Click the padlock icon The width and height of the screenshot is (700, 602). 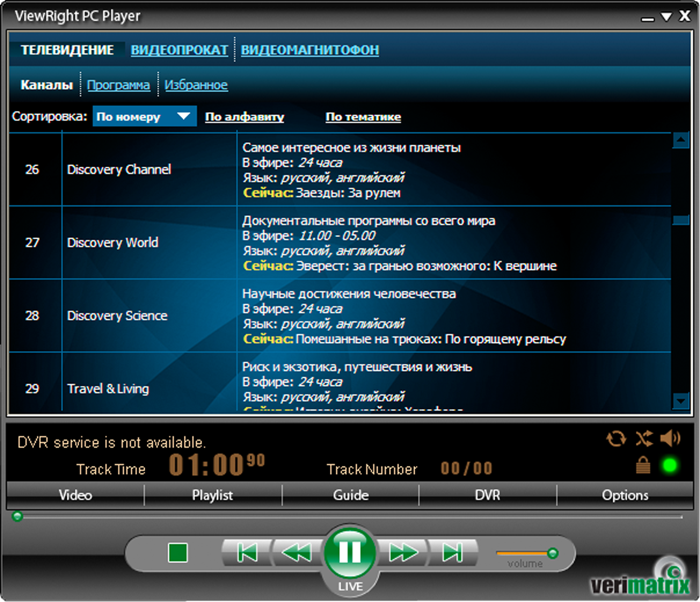(x=643, y=465)
